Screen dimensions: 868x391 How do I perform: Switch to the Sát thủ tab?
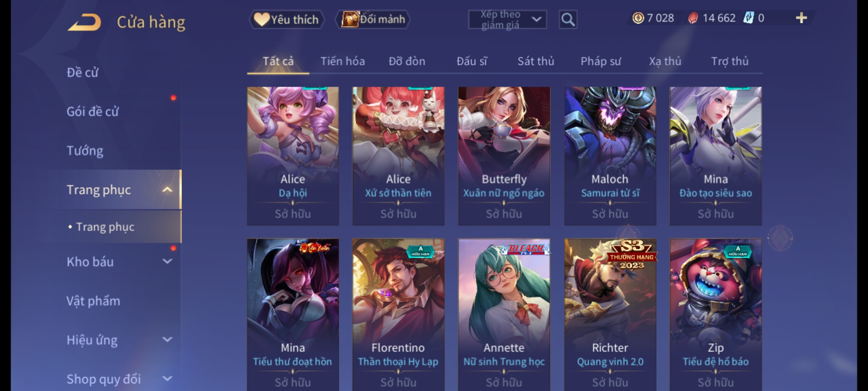click(536, 61)
